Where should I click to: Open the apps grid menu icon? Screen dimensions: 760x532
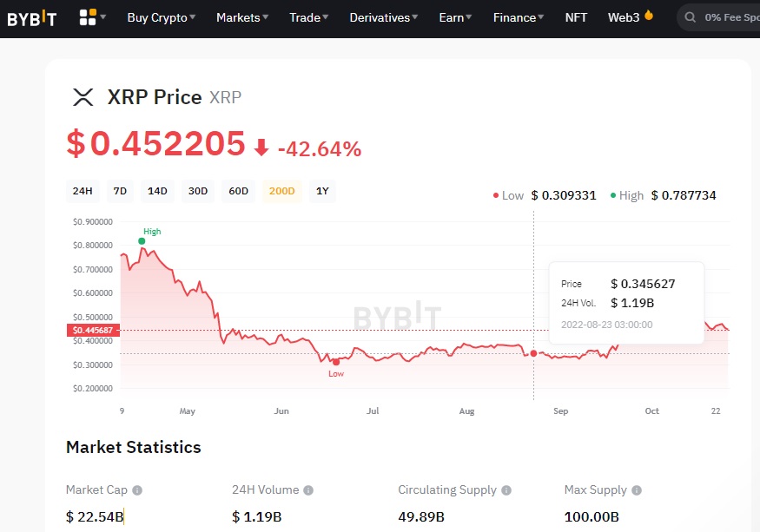coord(88,17)
